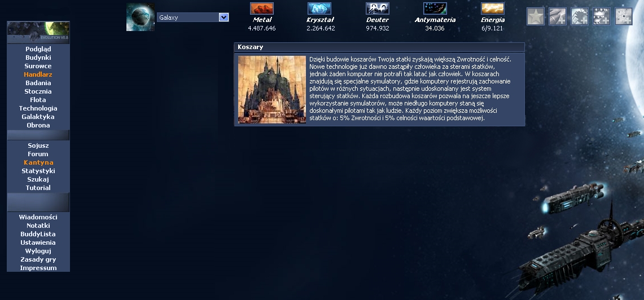Visit the Handlarz merchant

[38, 74]
